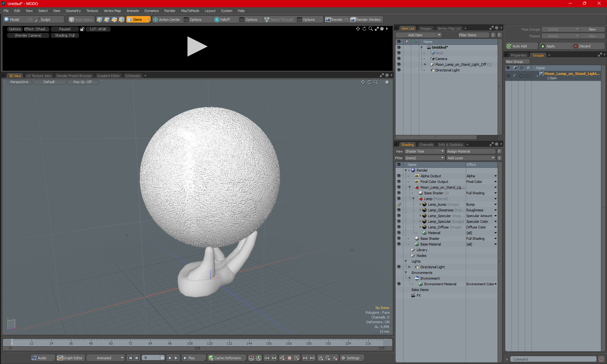Image resolution: width=607 pixels, height=364 pixels.
Task: Open the MaxToModo menu
Action: (x=190, y=11)
